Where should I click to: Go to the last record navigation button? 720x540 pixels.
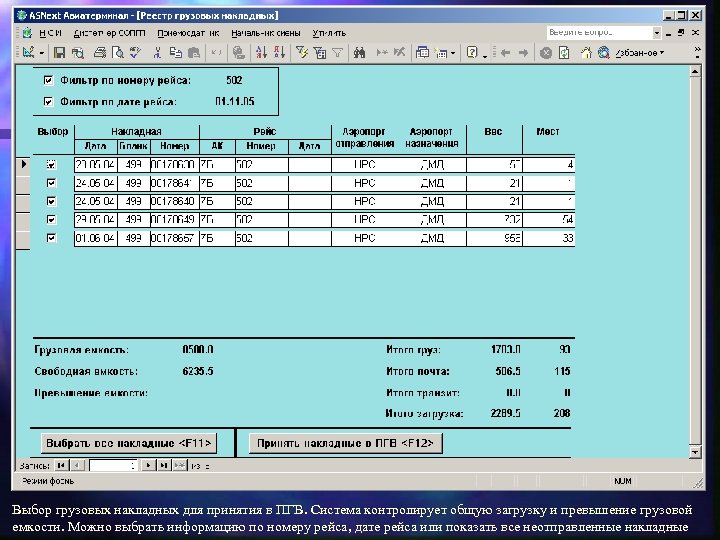(x=164, y=465)
